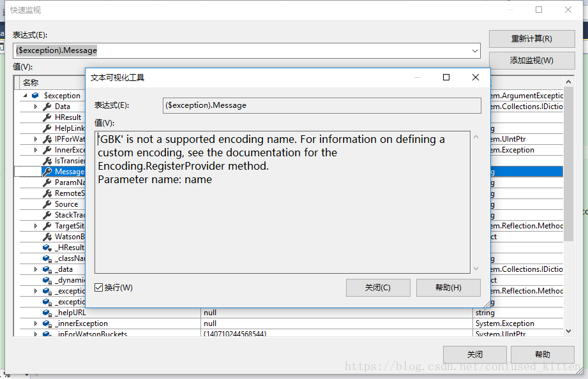Expand the Data property node
The image size is (588, 379).
coord(36,107)
